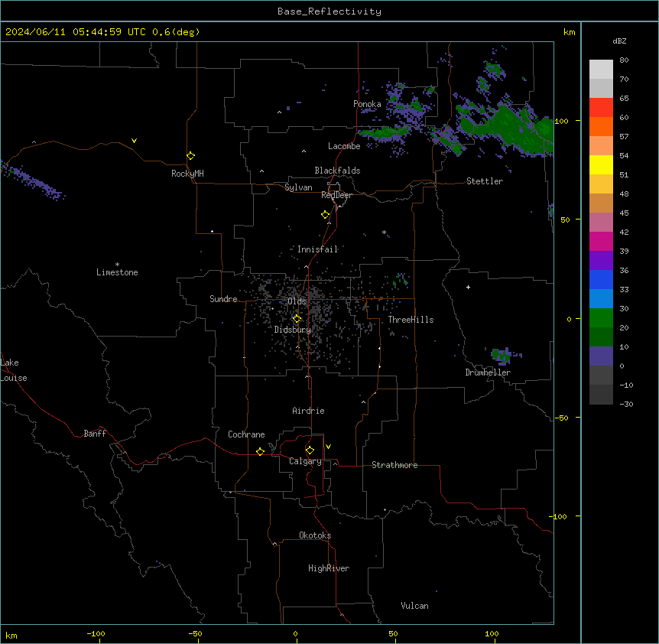Viewport: 659px width, 644px height.
Task: Click the white plus marker west of Drumheller region
Action: tap(468, 287)
